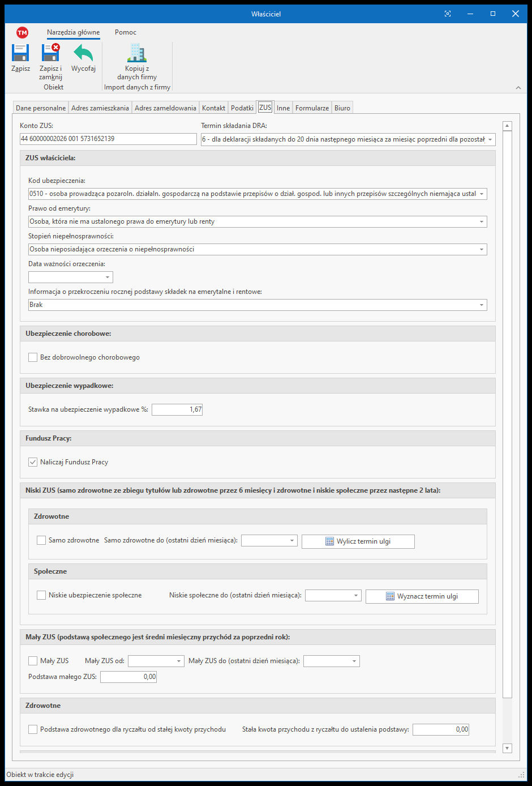Enable Bez dobrowolnego chorobowego checkbox

[33, 358]
